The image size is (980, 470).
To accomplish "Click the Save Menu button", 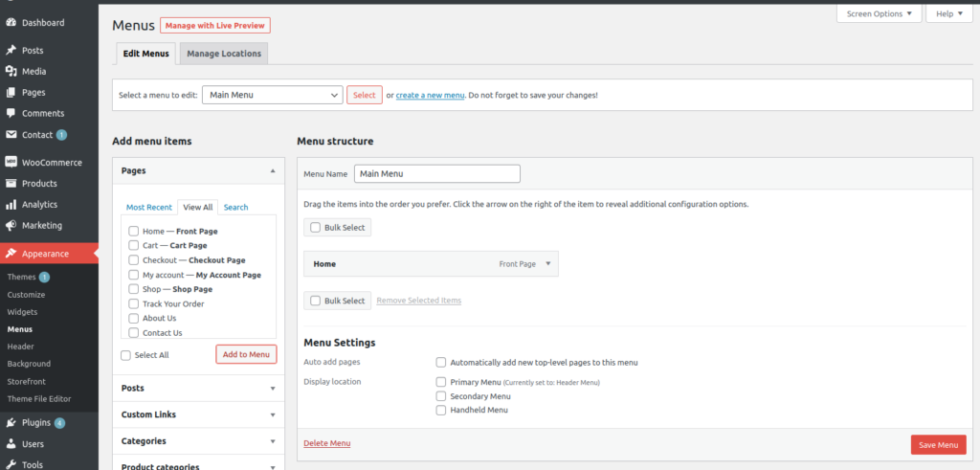I will pyautogui.click(x=938, y=444).
